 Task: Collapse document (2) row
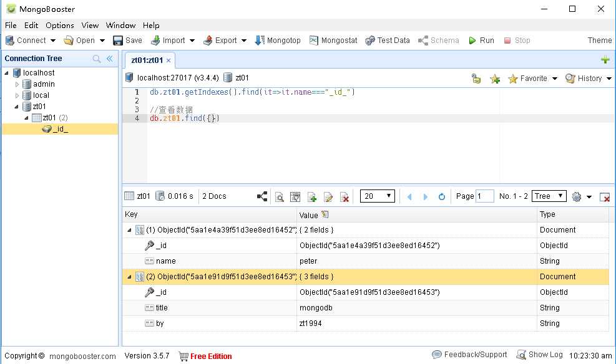click(129, 277)
